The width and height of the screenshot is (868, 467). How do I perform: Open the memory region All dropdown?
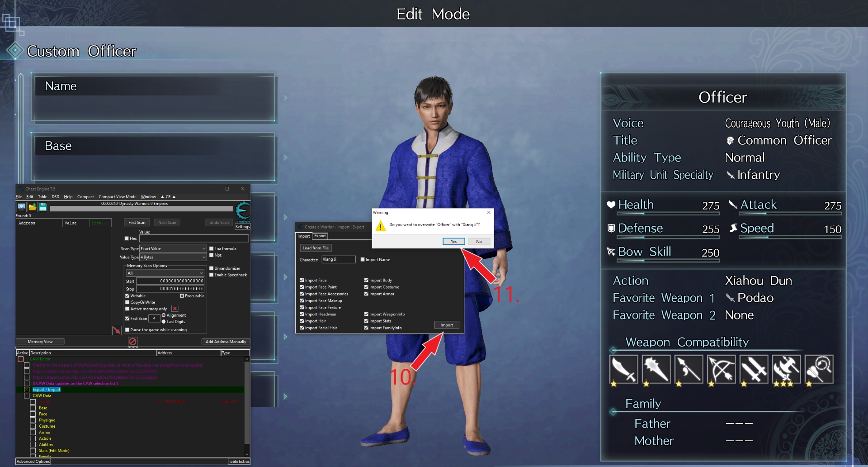coord(165,273)
